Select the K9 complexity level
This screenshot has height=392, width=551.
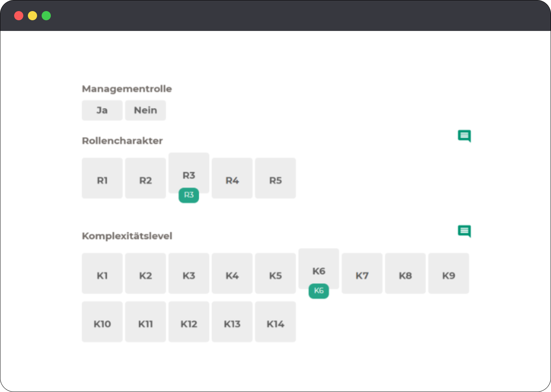[448, 274]
